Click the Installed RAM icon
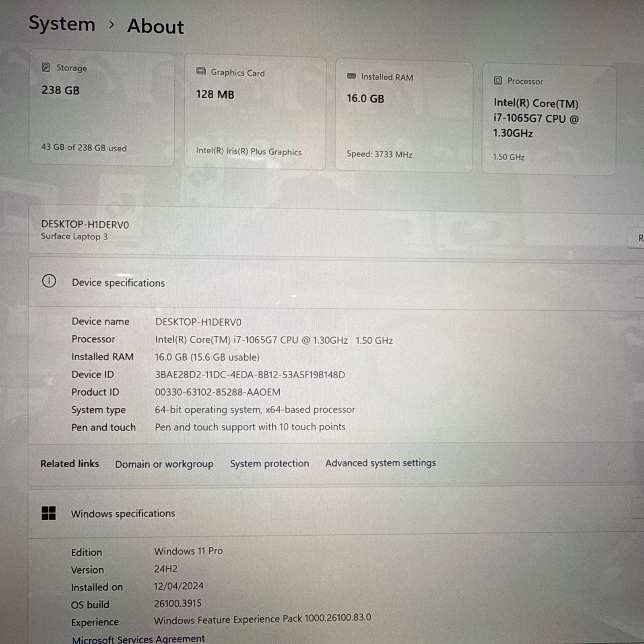This screenshot has height=644, width=644. pos(351,76)
